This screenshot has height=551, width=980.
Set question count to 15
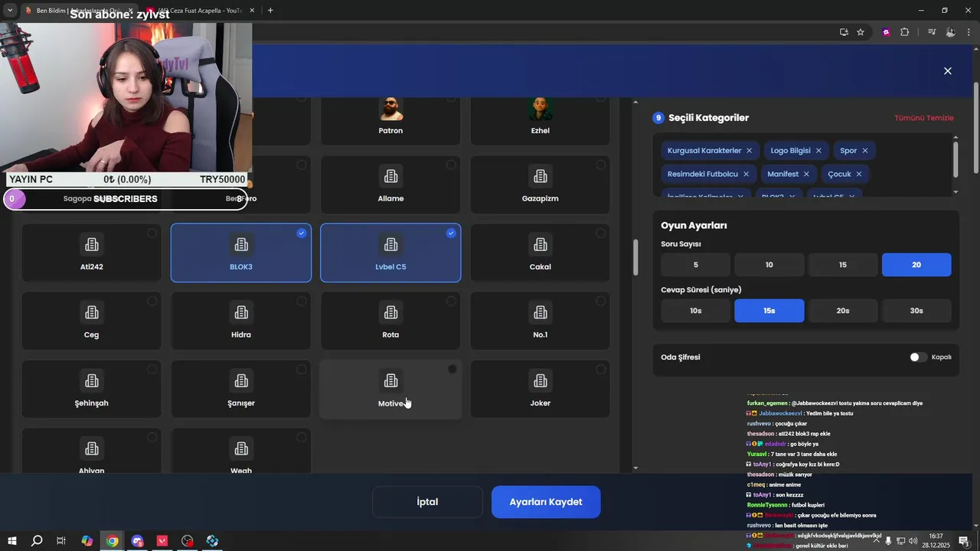[843, 265]
